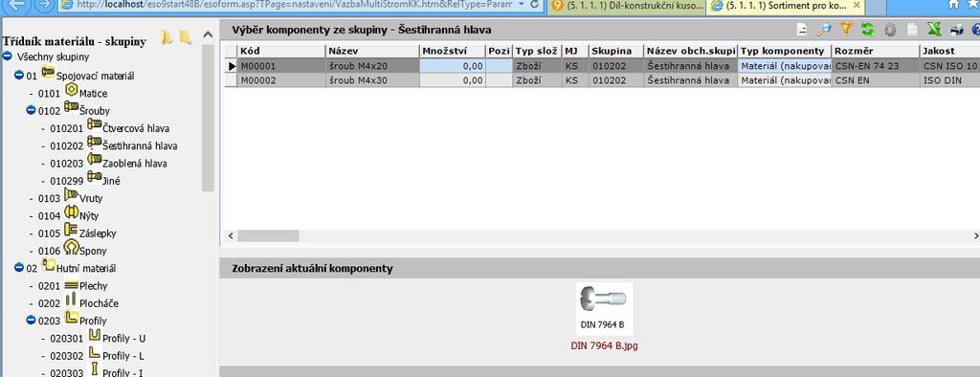Collapse the Všechny skupiny tree root

pyautogui.click(x=8, y=56)
